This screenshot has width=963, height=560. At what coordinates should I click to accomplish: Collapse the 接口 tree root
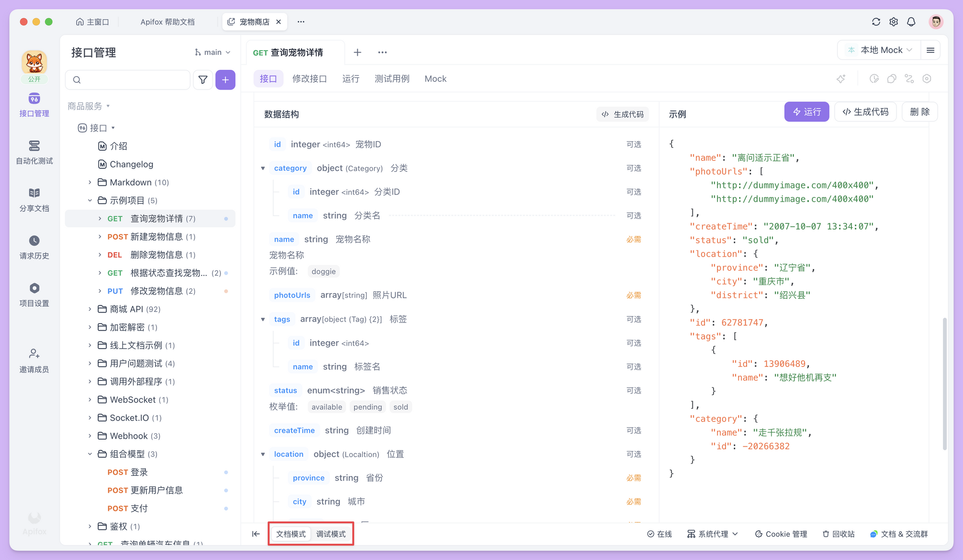113,128
